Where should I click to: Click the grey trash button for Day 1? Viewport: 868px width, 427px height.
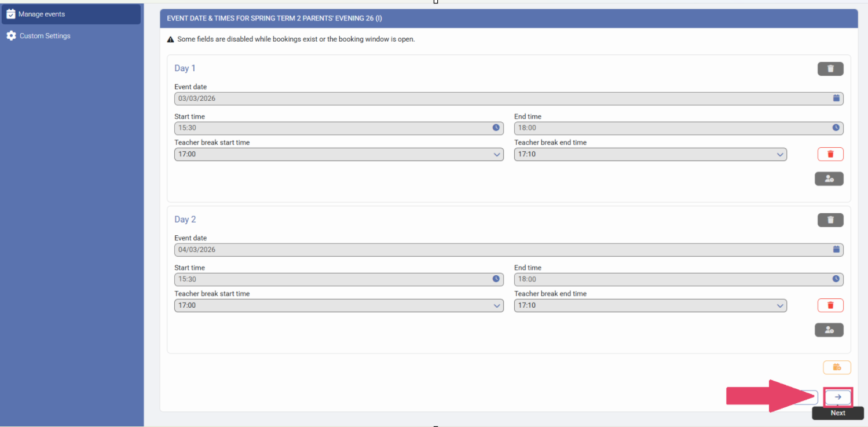830,69
